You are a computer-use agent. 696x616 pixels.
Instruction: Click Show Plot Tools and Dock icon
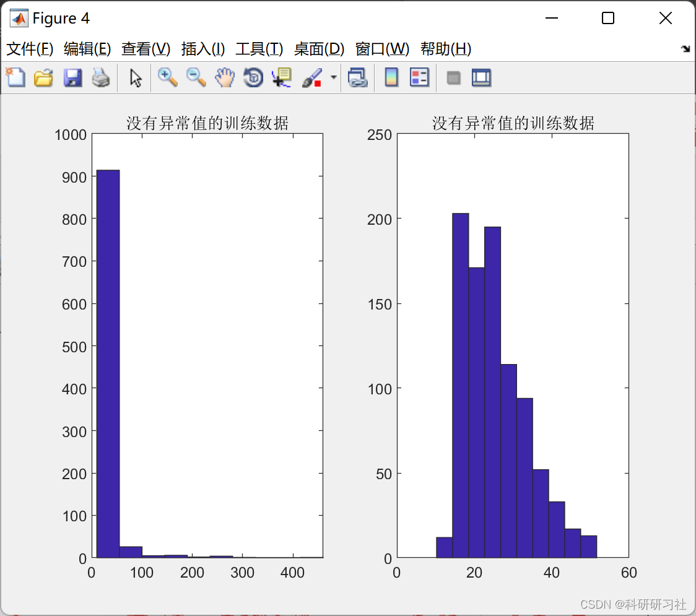point(481,77)
